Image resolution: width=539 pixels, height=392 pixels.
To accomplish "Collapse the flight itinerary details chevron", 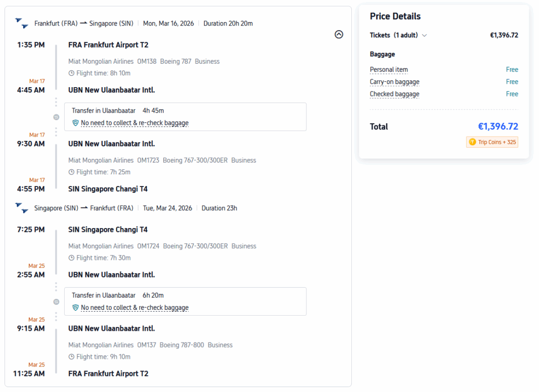I will click(x=339, y=35).
